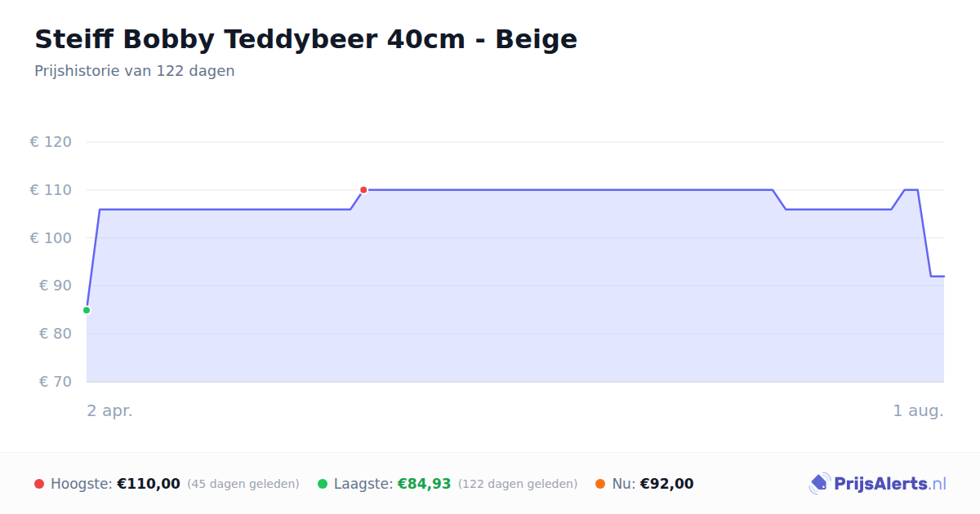Image resolution: width=980 pixels, height=514 pixels.
Task: Click the red highest-price dot in legend
Action: click(x=39, y=484)
